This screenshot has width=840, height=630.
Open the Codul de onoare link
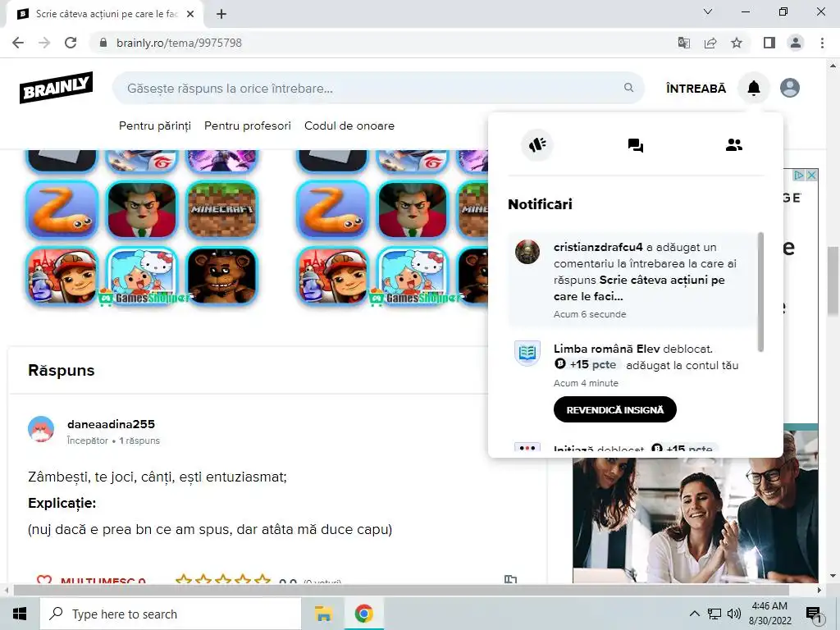pyautogui.click(x=349, y=126)
